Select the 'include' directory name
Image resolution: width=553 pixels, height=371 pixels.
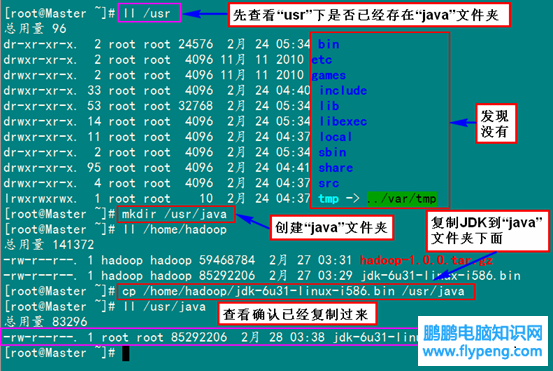(343, 91)
